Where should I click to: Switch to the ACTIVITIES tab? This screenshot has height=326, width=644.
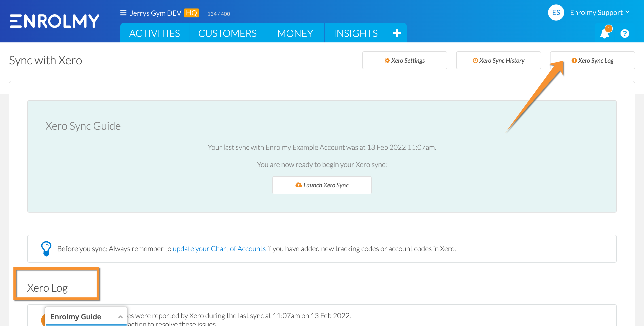point(155,33)
